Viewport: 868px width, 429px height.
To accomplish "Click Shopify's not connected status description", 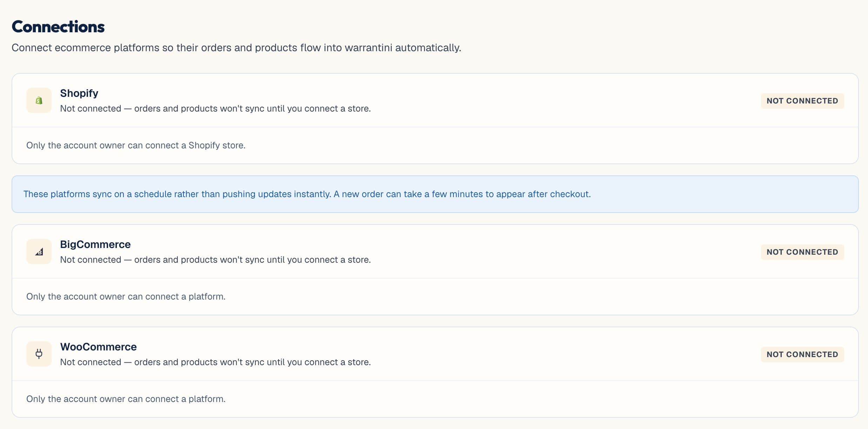I will click(x=215, y=108).
